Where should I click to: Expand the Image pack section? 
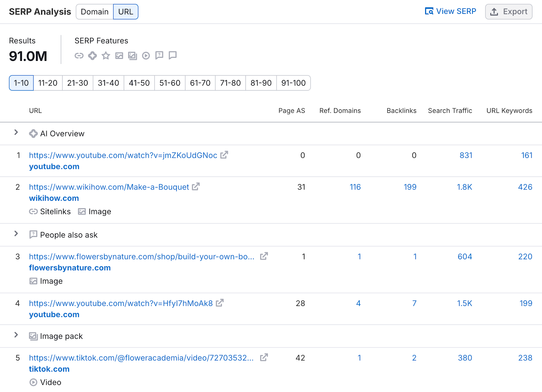point(16,335)
